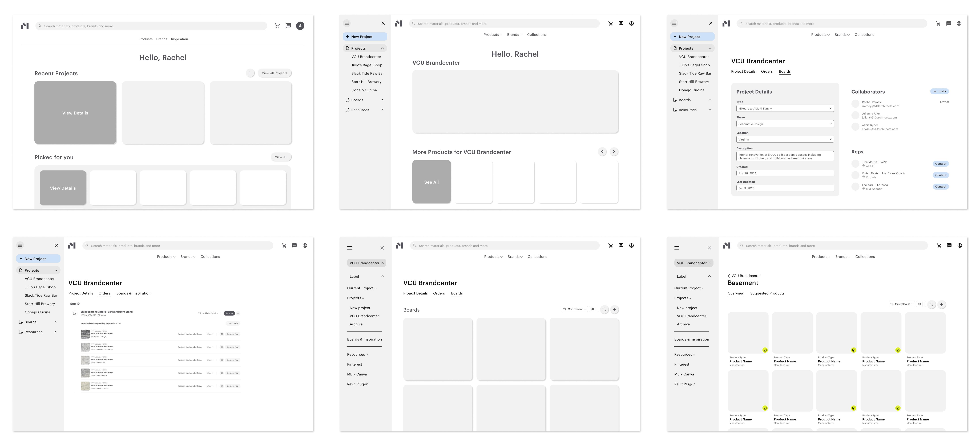This screenshot has height=446, width=980.
Task: Click the "A" profile avatar
Action: pyautogui.click(x=300, y=26)
